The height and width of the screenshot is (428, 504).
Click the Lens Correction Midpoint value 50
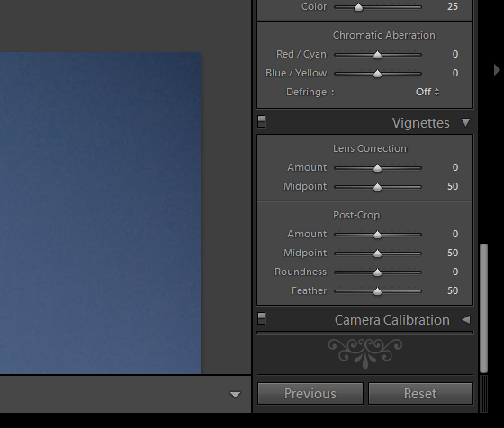pyautogui.click(x=453, y=186)
